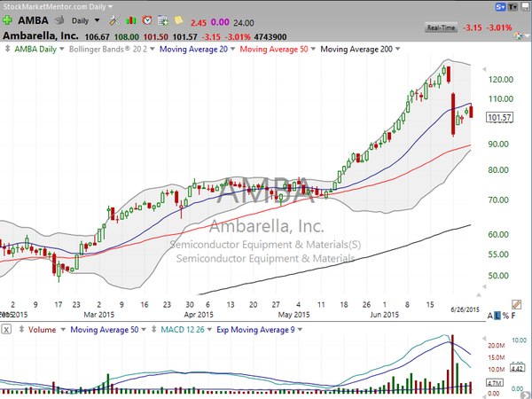This screenshot has height=399, width=532.
Task: Click the AMBA Daily indicator label
Action: 35,49
